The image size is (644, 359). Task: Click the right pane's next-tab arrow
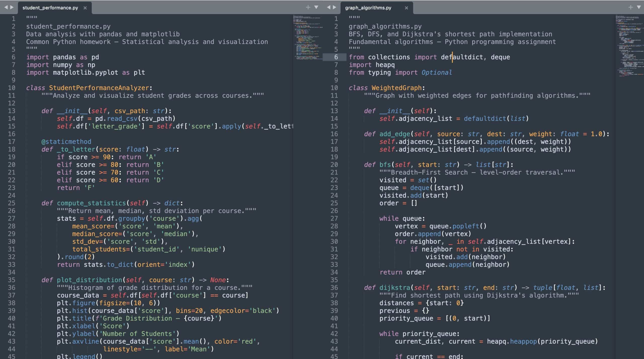pos(334,7)
